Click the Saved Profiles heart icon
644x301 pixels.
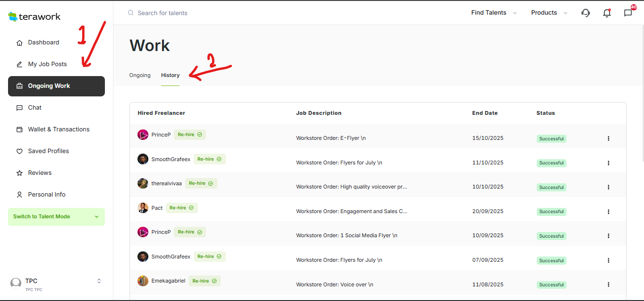pos(19,151)
